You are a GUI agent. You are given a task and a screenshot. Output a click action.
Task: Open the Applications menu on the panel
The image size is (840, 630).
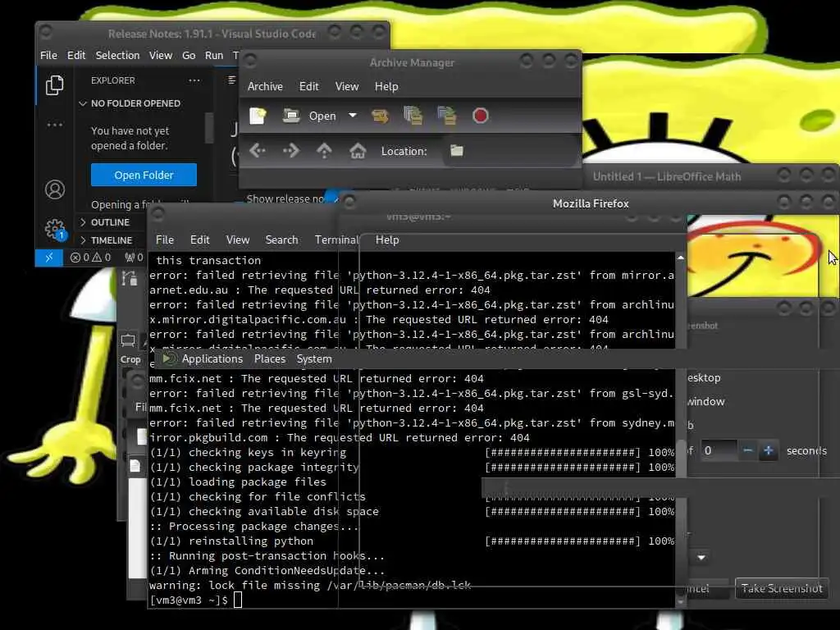pyautogui.click(x=212, y=359)
